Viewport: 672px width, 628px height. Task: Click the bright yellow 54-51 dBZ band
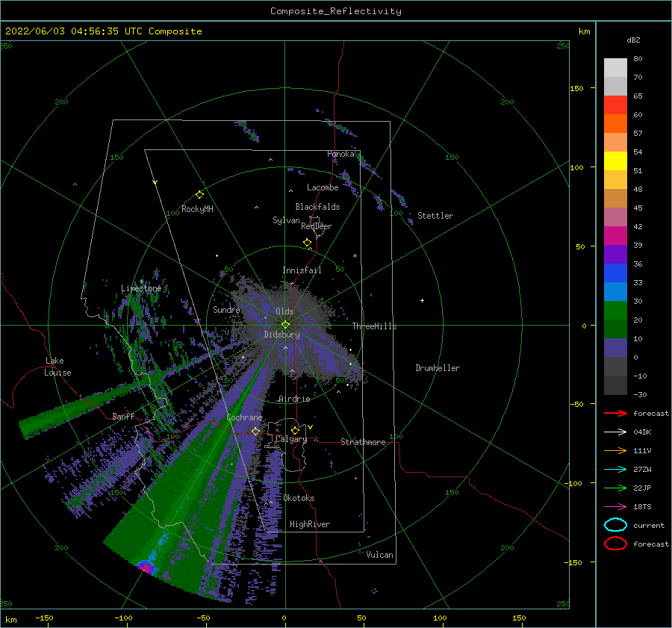[x=615, y=161]
